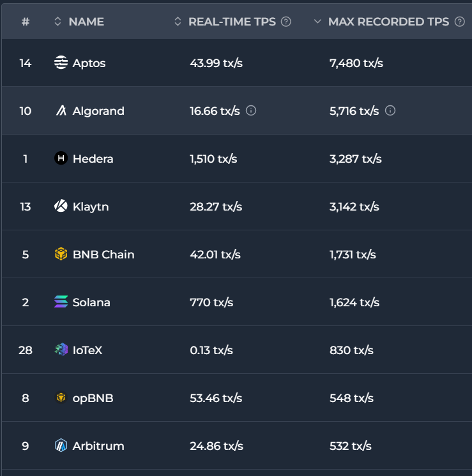Select the 3,142 tx/s max value

tap(354, 207)
